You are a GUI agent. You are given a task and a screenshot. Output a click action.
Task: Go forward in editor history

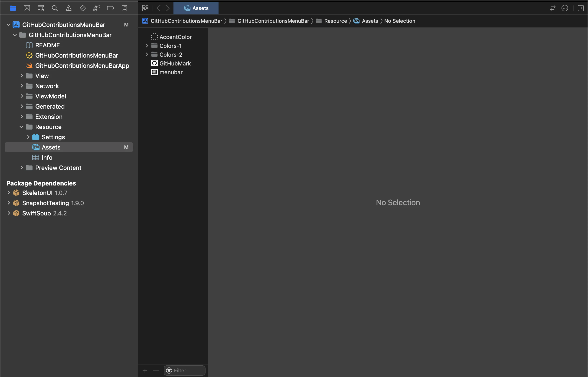(168, 8)
